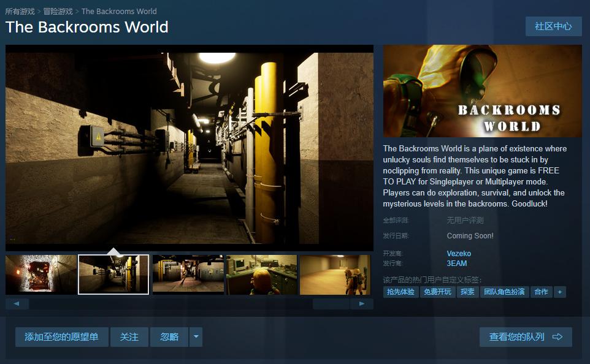Screen dimensions: 590x364
Task: Click the 忽略 ignore button
Action: [169, 336]
